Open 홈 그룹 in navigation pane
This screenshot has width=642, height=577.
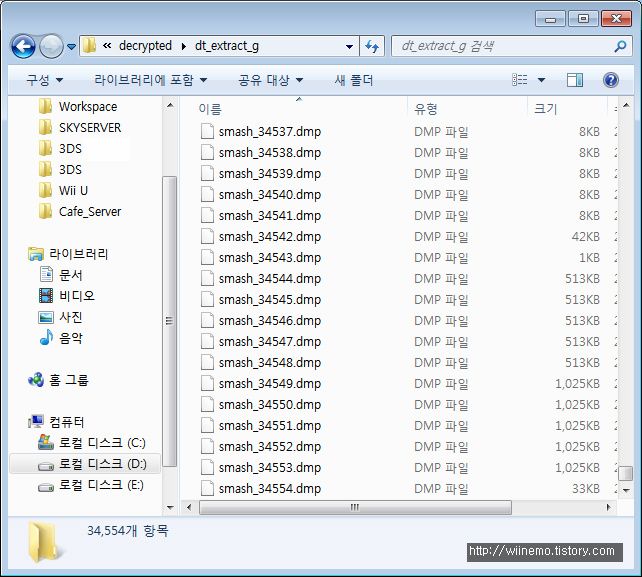(x=58, y=380)
